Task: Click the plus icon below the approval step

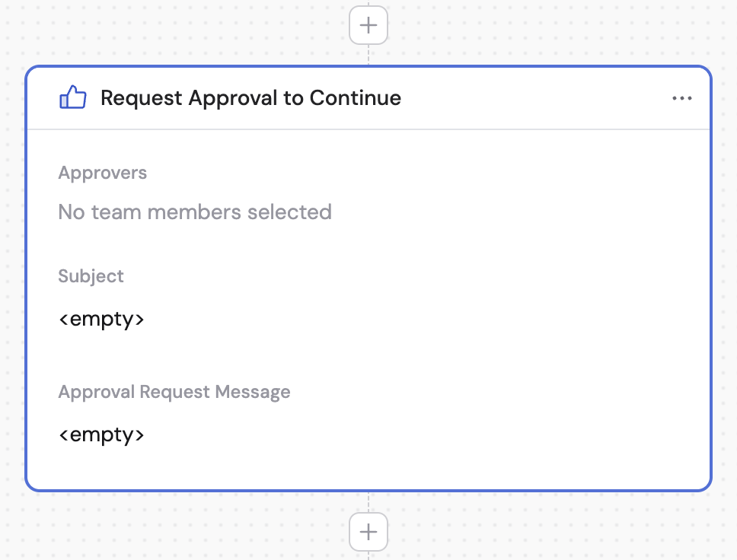Action: coord(368,532)
